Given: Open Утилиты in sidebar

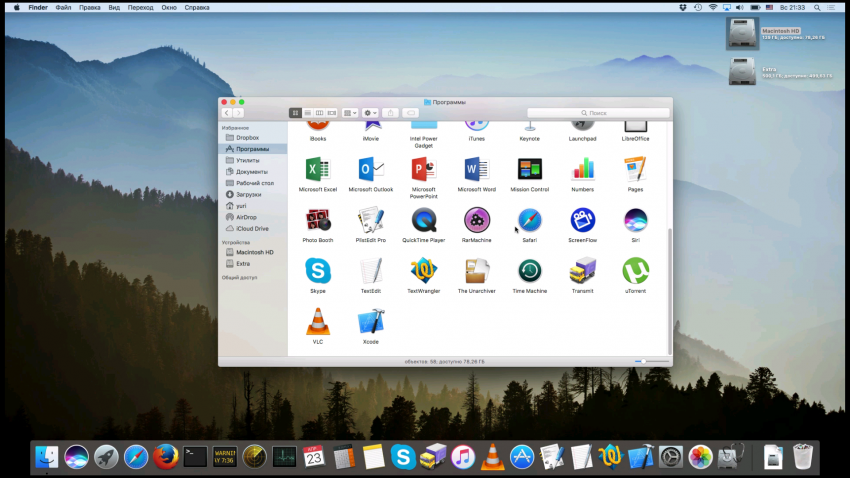Looking at the screenshot, I should (x=253, y=160).
